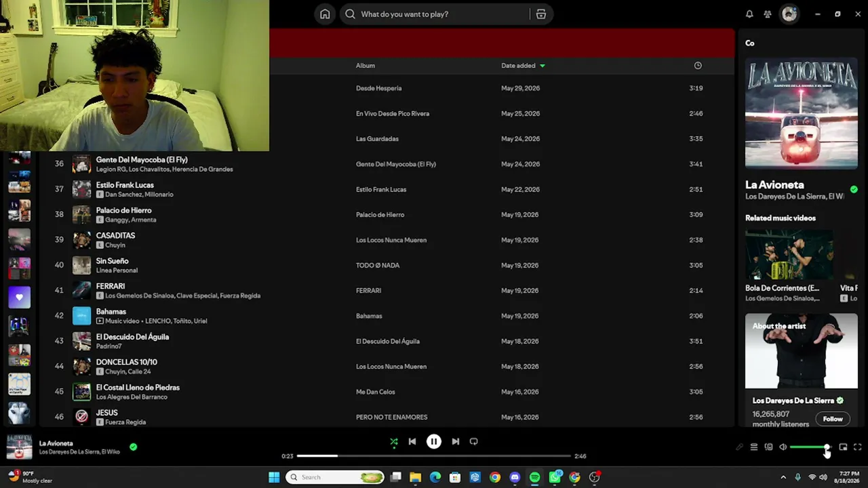Open the miniplayer from the player bar
Image resolution: width=868 pixels, height=488 pixels.
pyautogui.click(x=843, y=447)
